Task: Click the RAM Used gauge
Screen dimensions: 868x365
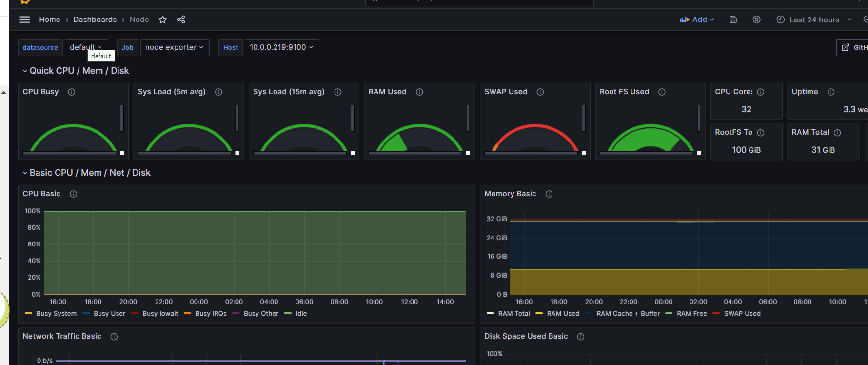Action: (x=419, y=138)
